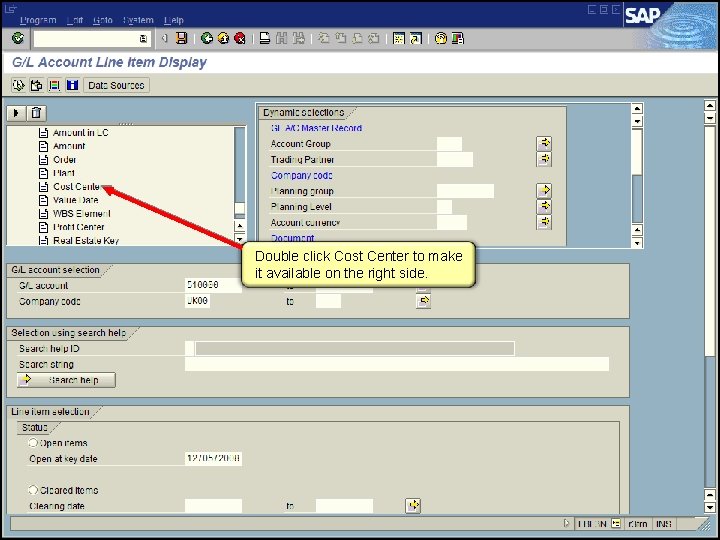Select Amount in LC field item

coord(81,133)
